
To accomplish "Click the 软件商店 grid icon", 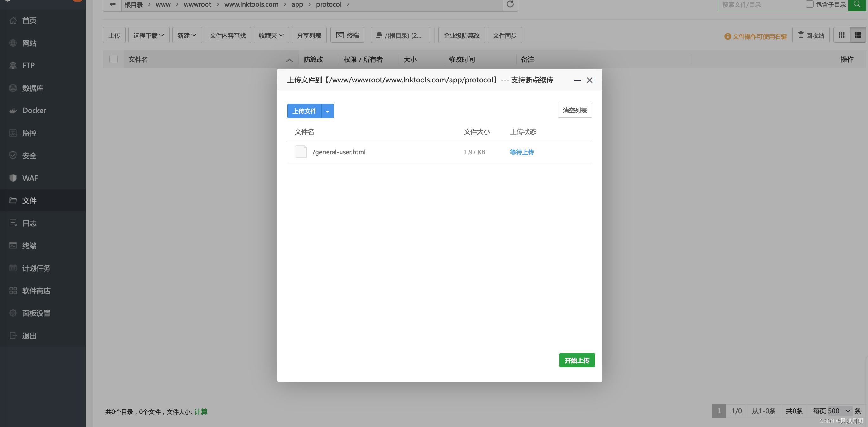I will coord(13,290).
